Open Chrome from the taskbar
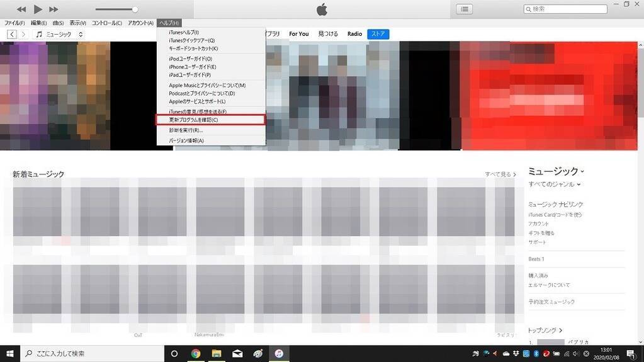The height and width of the screenshot is (362, 644). pos(196,353)
